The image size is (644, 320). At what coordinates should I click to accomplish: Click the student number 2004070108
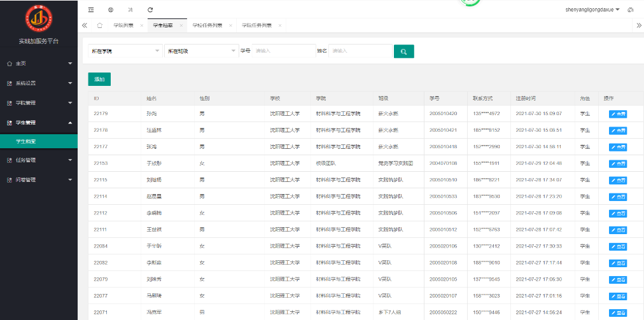(443, 163)
